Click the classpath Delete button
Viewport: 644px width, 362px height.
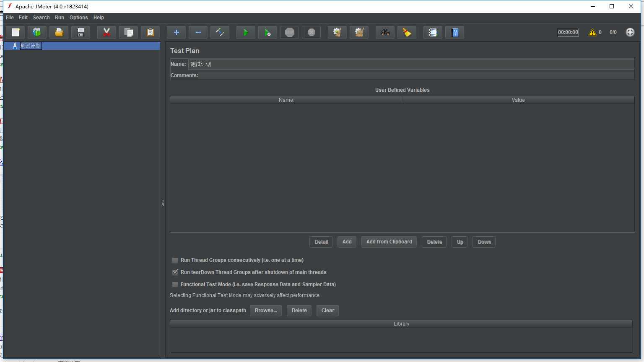(x=299, y=310)
